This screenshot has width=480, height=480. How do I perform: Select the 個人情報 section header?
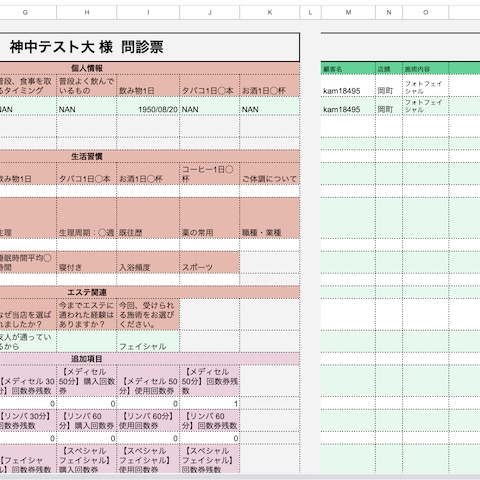pyautogui.click(x=150, y=68)
